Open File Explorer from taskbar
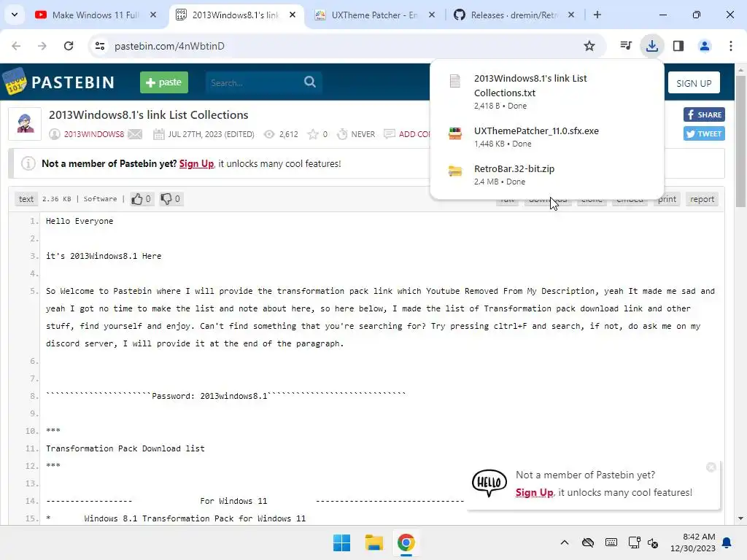Screen dimensions: 747x560 pos(374,542)
